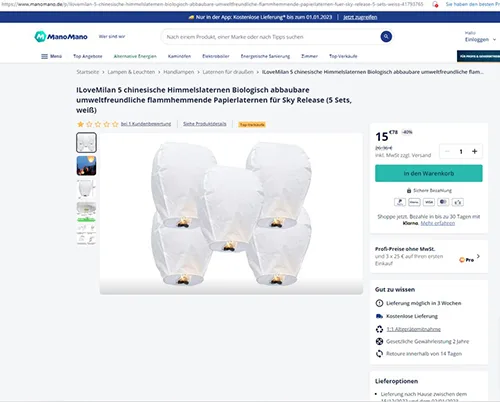Focus the product search input field
This screenshot has height=402, width=500.
[272, 37]
